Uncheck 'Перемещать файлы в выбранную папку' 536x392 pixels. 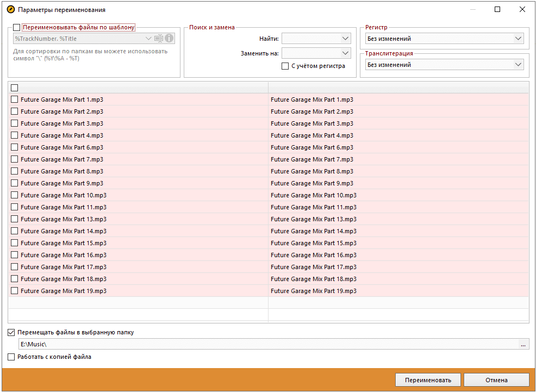tap(11, 332)
